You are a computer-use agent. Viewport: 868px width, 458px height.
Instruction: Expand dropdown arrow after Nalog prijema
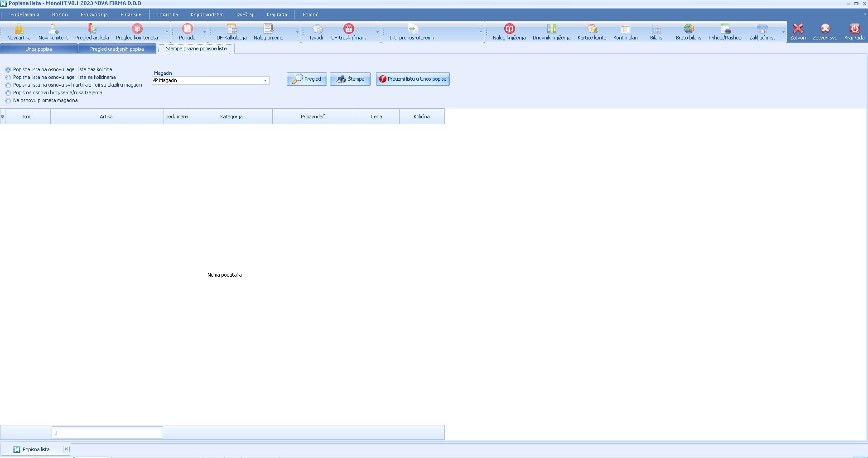(x=297, y=32)
